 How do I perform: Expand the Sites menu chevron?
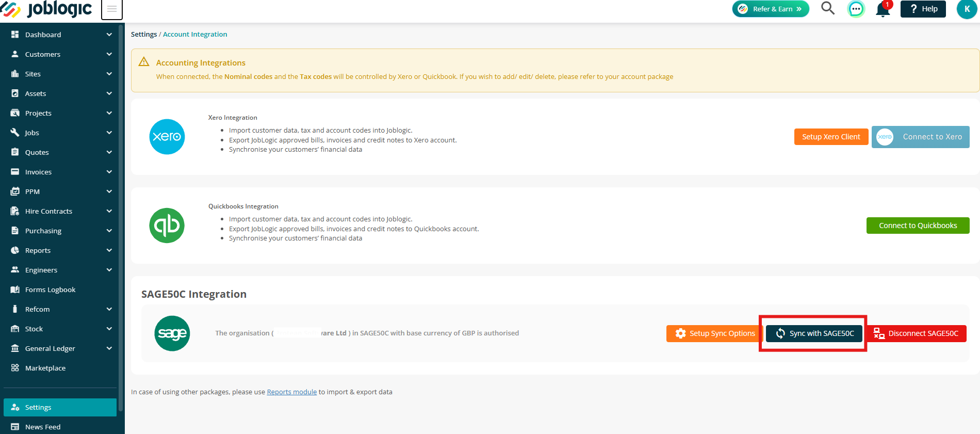[x=109, y=74]
